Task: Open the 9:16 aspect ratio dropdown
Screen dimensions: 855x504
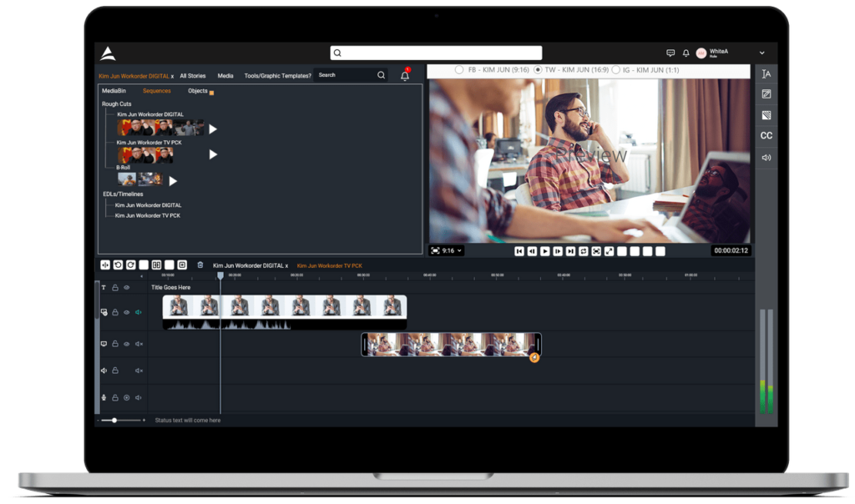Action: click(x=446, y=250)
